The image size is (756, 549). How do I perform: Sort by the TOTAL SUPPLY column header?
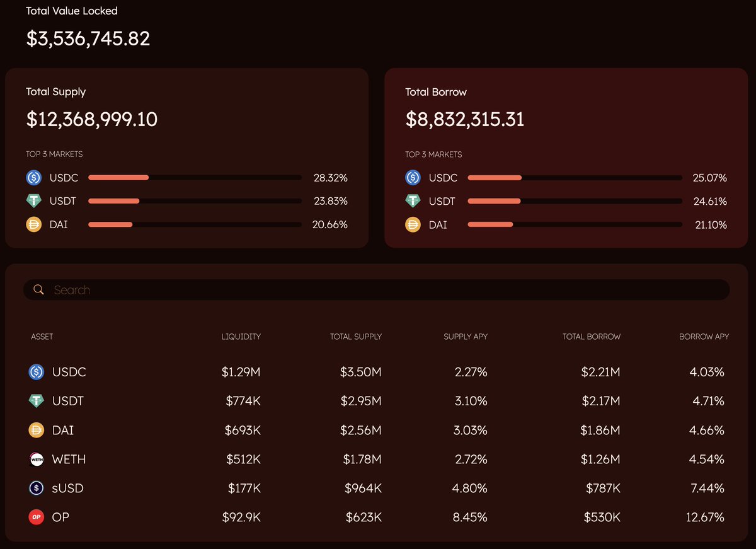pos(356,337)
